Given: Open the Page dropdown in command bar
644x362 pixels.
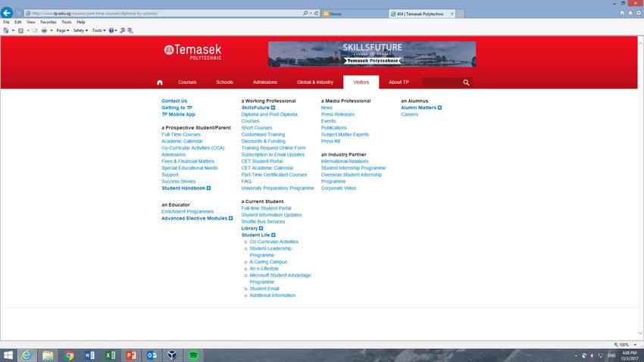Looking at the screenshot, I should tap(63, 30).
